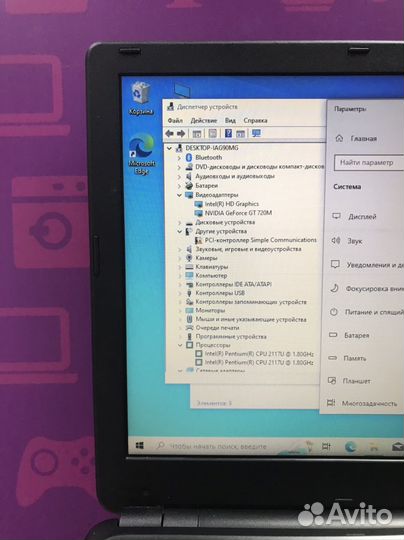Select NVIDIA GeForce GT 720M device
This screenshot has width=404, height=540.
coord(238,213)
